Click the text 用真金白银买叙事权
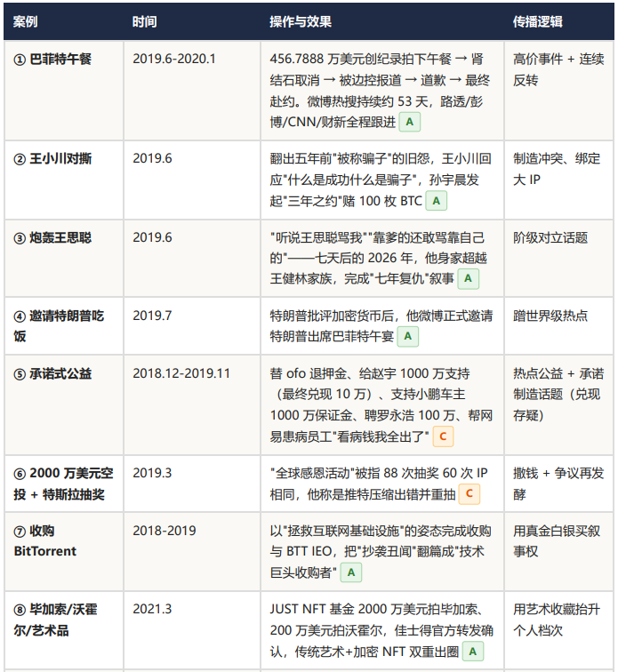 pyautogui.click(x=557, y=540)
